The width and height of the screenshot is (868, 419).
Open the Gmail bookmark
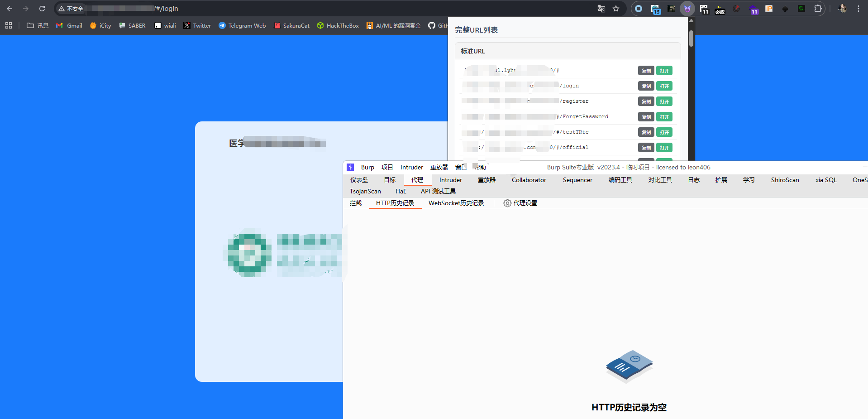(69, 25)
